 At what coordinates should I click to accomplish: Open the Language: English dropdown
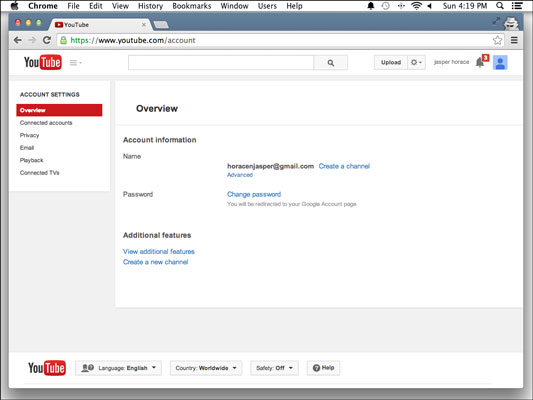tap(118, 368)
